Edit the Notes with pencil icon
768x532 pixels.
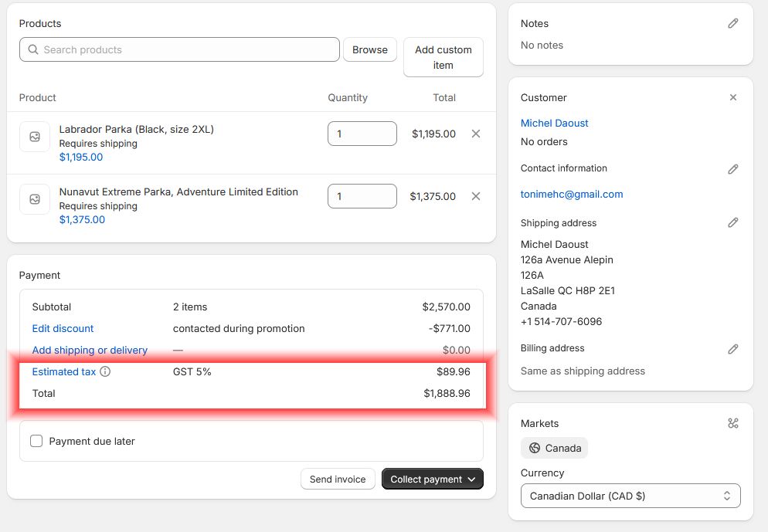pos(733,24)
